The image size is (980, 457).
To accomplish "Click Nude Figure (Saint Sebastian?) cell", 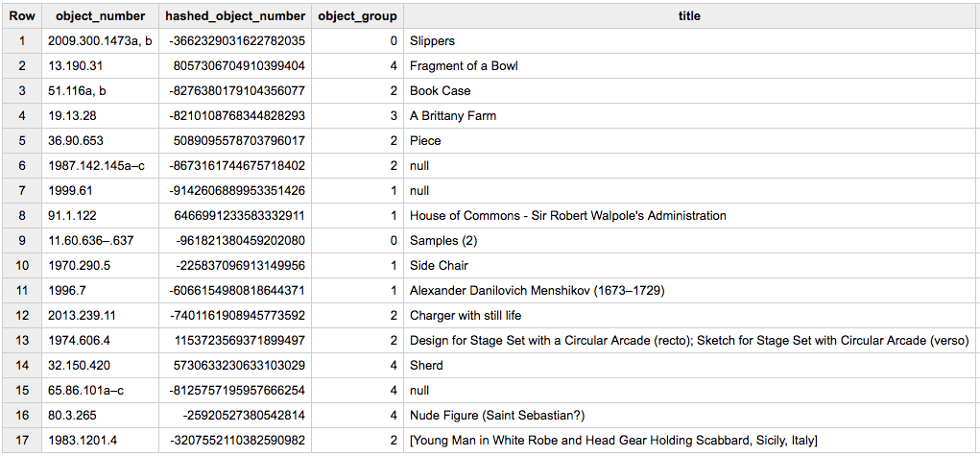I will click(x=496, y=416).
